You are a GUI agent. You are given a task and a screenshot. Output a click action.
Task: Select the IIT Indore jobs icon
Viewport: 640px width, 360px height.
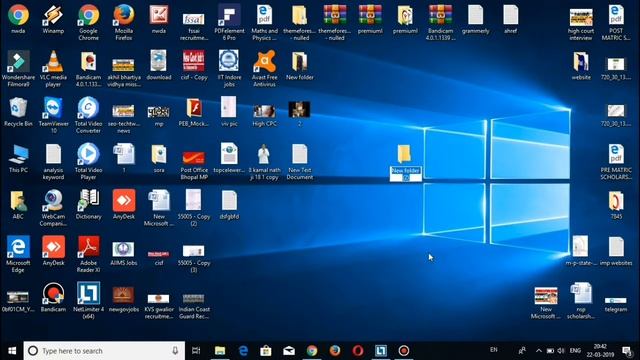[229, 69]
